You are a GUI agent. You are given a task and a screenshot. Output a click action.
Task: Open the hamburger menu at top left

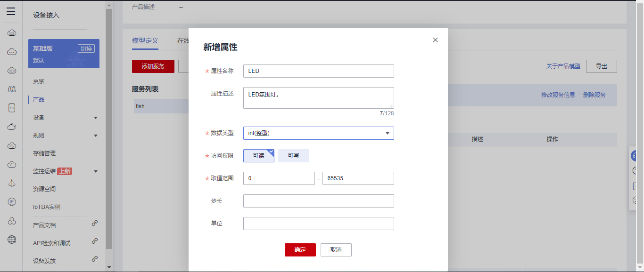(11, 12)
